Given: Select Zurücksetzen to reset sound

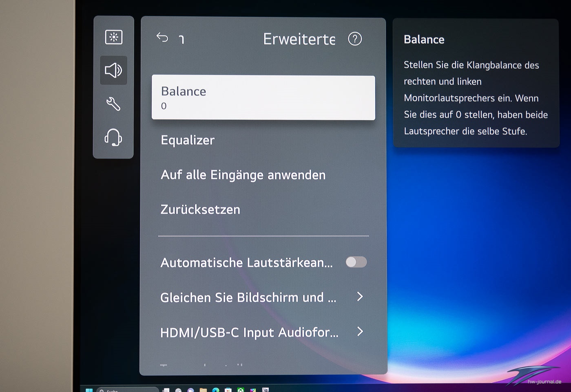Looking at the screenshot, I should coord(200,209).
